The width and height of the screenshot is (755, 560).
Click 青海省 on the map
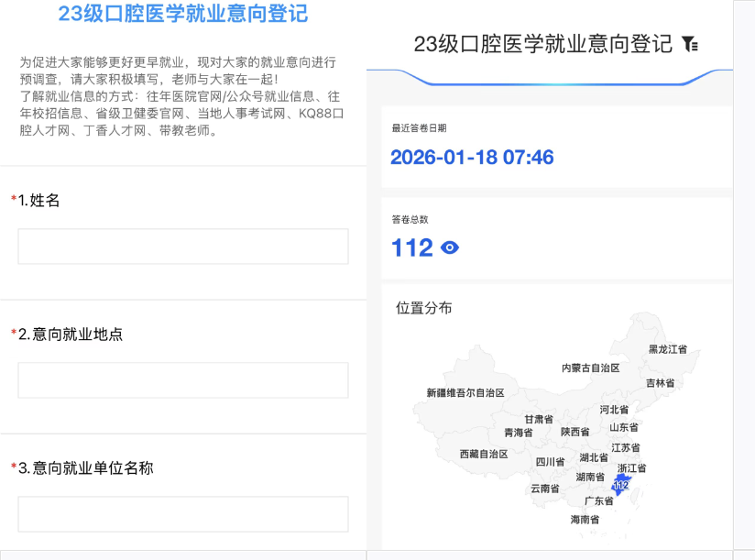(518, 433)
